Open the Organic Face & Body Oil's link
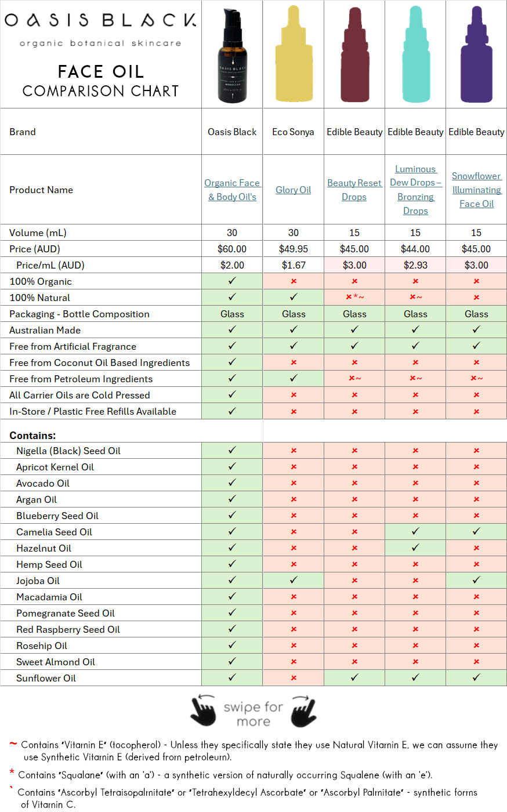The width and height of the screenshot is (507, 812). pos(232,190)
